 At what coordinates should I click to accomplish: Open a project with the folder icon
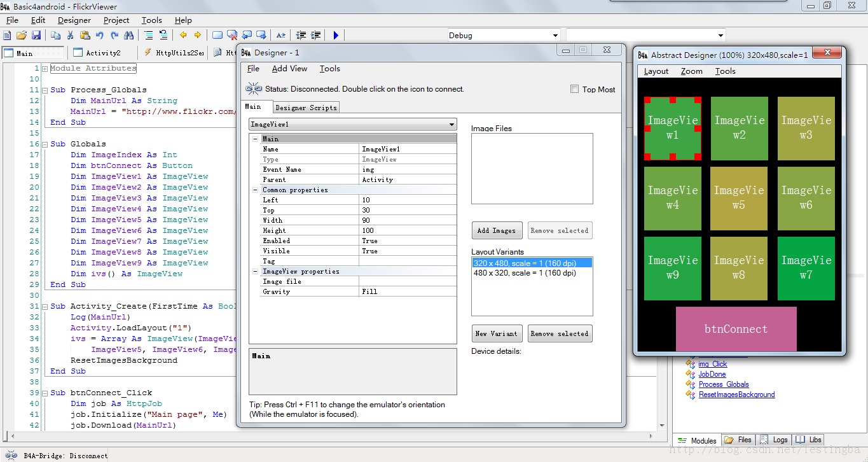[22, 36]
